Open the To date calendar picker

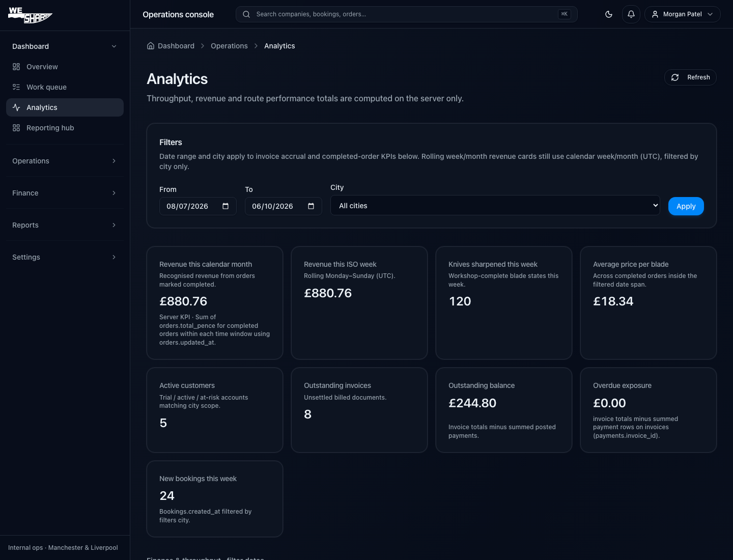pos(311,206)
